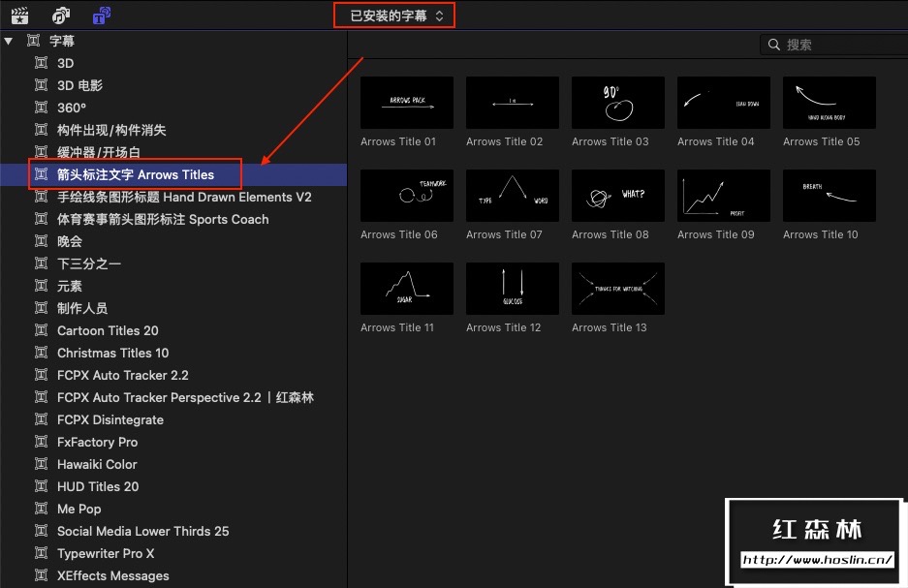Select the Arrows Title 09 thumbnail
This screenshot has width=908, height=588.
724,196
